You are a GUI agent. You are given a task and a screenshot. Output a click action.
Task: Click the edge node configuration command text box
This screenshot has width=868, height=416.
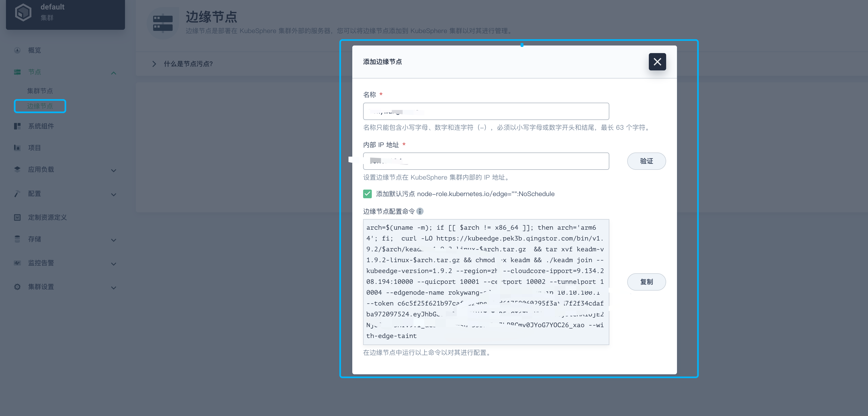point(486,282)
